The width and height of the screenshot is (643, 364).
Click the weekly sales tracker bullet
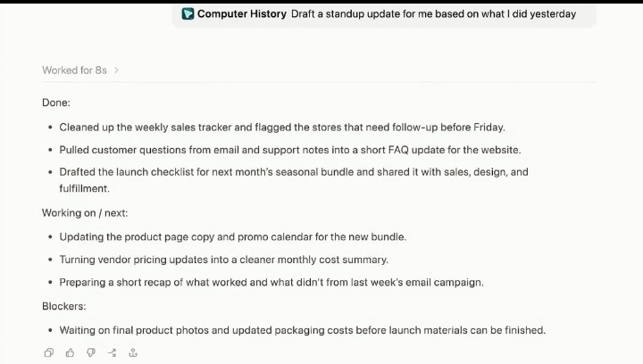[282, 128]
